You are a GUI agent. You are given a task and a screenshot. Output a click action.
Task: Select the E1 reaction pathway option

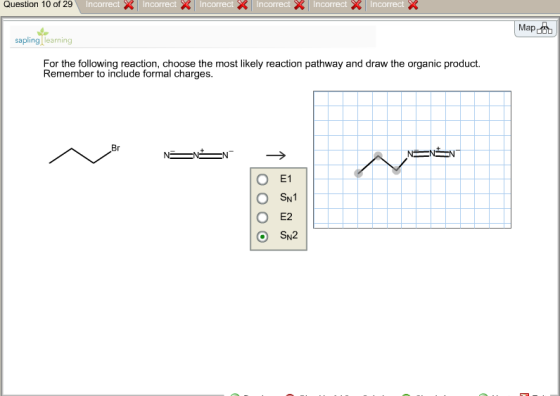click(262, 179)
